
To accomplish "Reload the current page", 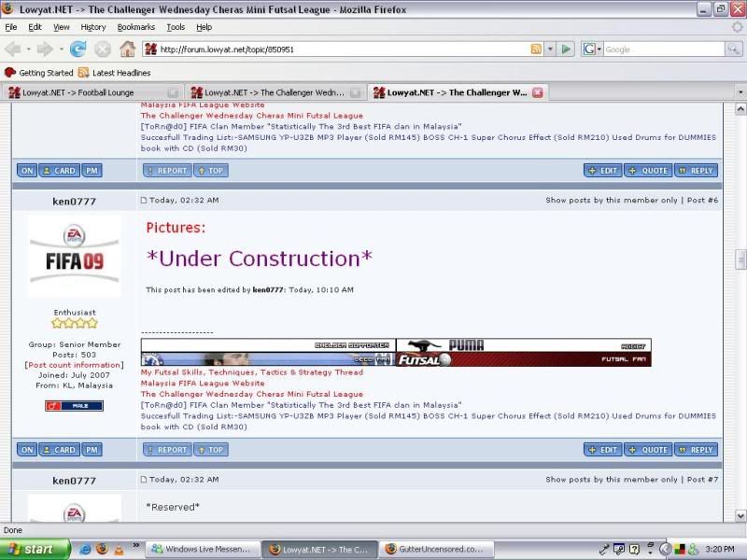I will click(x=78, y=49).
